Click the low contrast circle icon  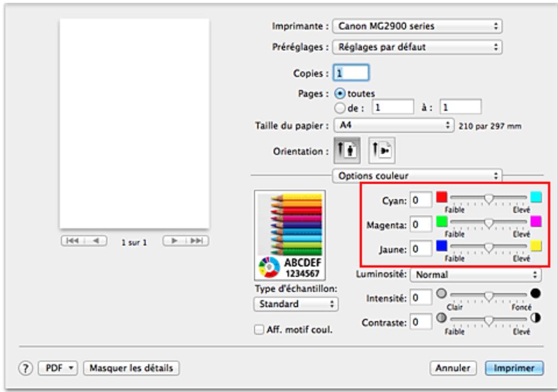441,318
